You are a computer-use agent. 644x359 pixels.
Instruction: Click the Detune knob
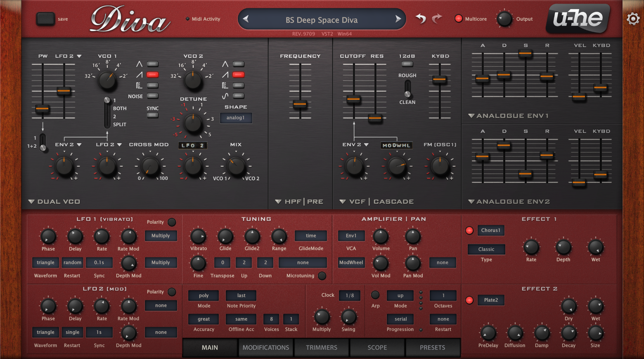(193, 123)
